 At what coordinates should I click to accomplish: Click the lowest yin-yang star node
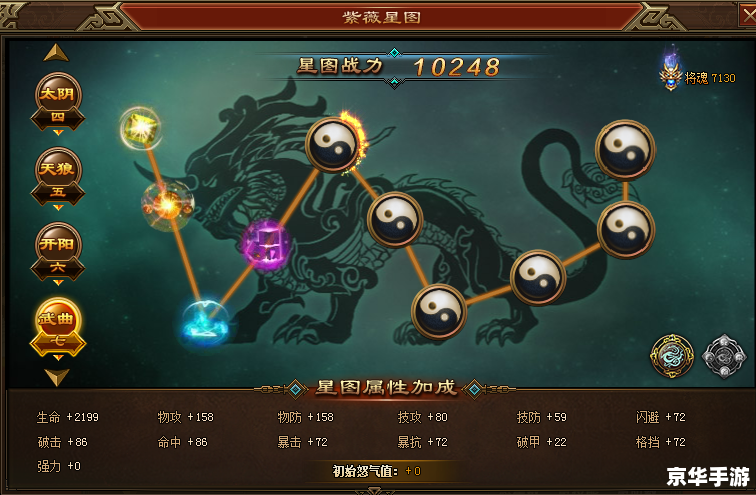(439, 311)
